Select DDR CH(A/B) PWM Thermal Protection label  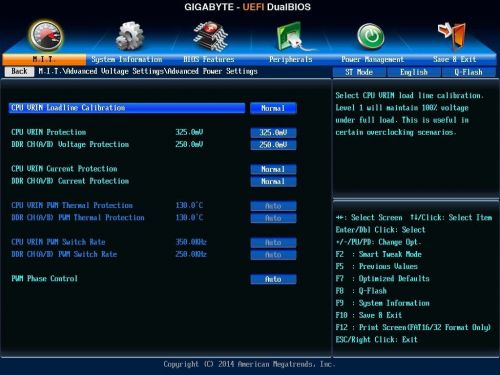coord(78,218)
